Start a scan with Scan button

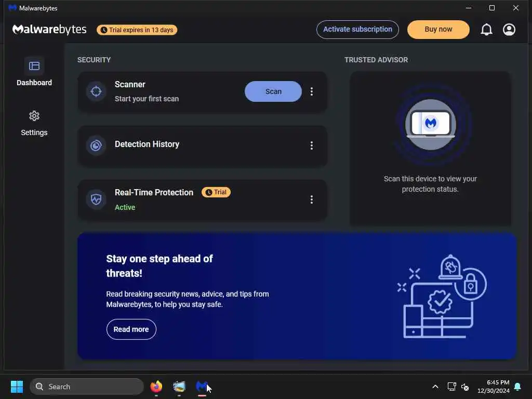click(x=273, y=91)
